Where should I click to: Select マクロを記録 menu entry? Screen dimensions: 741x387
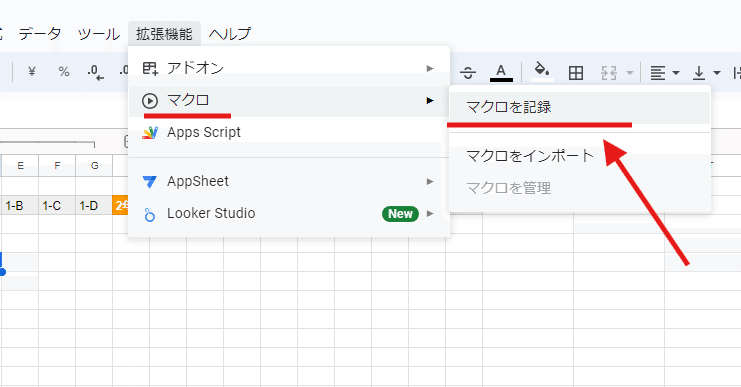point(579,107)
